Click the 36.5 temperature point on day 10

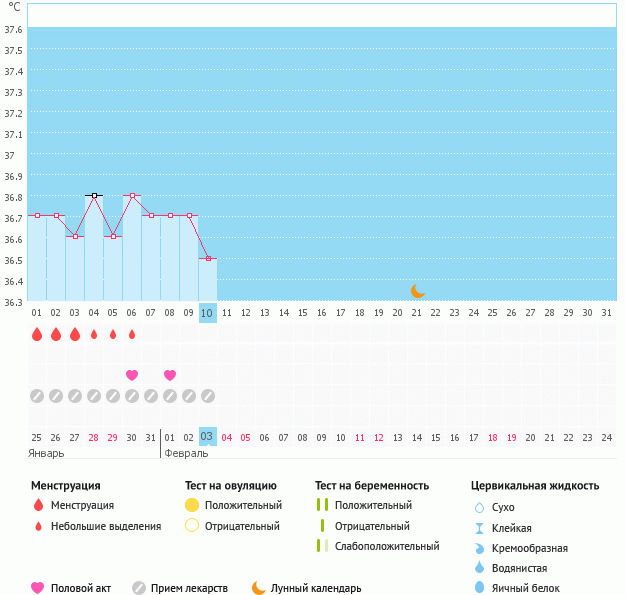click(207, 258)
